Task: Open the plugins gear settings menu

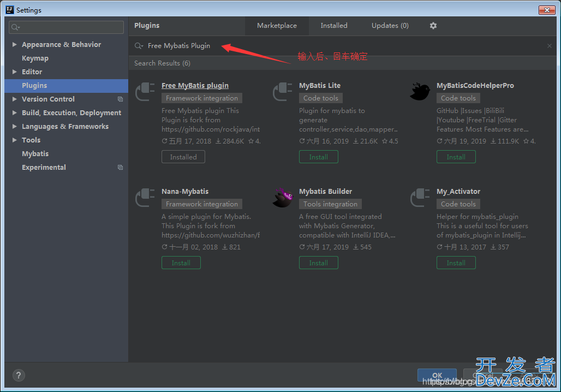Action: coord(433,26)
